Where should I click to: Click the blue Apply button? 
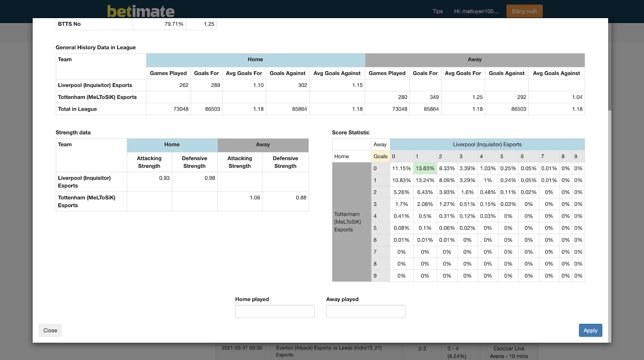pos(590,330)
